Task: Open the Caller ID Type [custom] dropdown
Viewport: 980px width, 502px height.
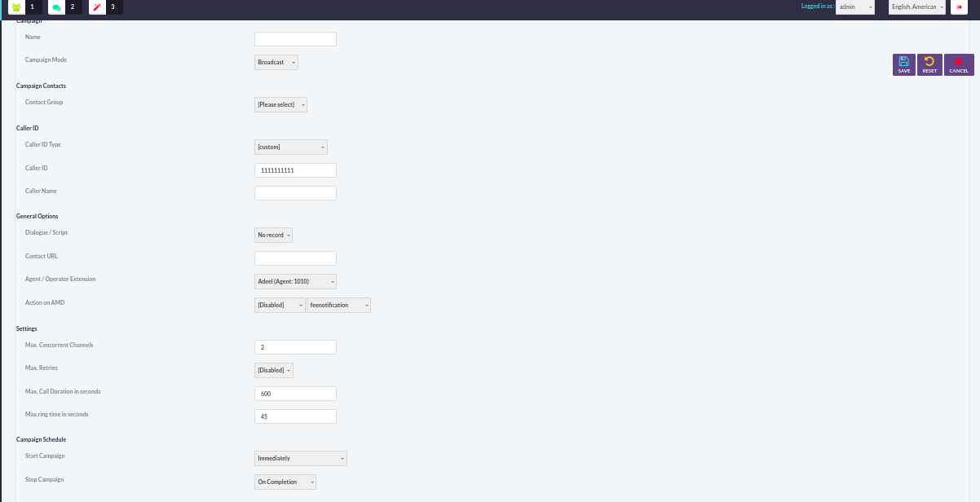Action: tap(291, 147)
